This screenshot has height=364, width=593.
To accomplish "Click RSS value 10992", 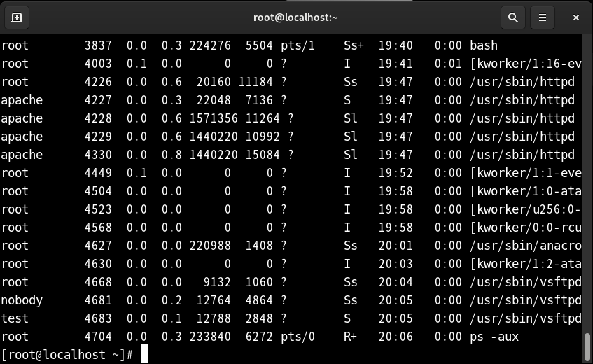I will coord(263,136).
